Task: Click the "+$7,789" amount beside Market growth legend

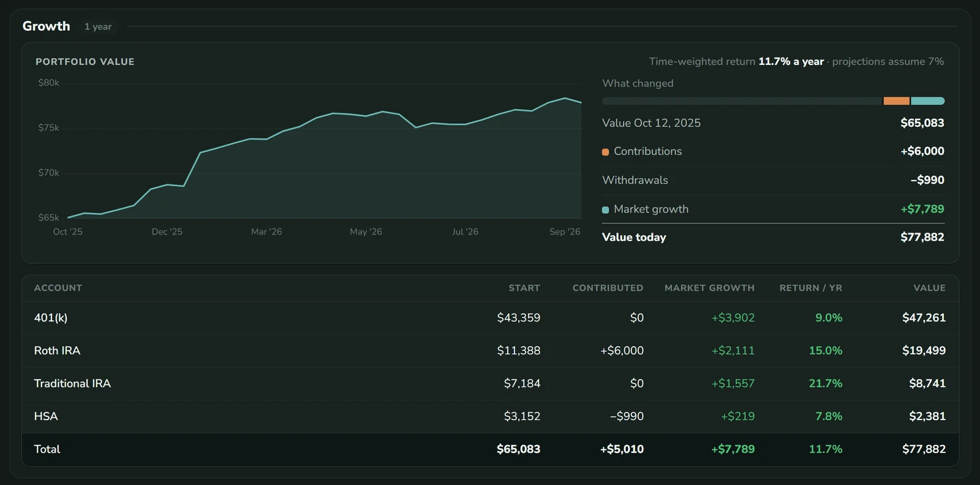Action: pos(922,209)
